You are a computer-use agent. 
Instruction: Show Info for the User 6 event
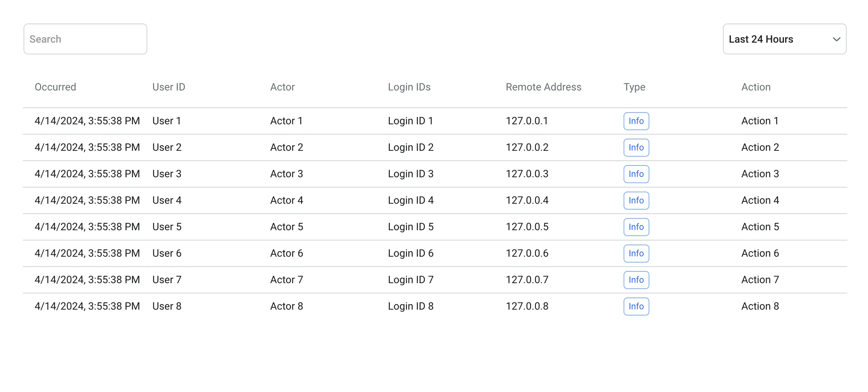636,253
